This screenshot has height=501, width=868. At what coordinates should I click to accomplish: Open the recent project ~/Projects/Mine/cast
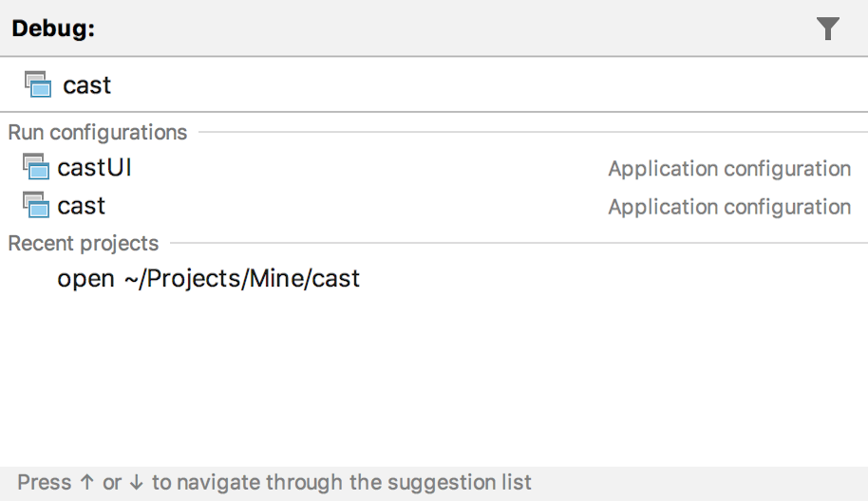coord(209,279)
